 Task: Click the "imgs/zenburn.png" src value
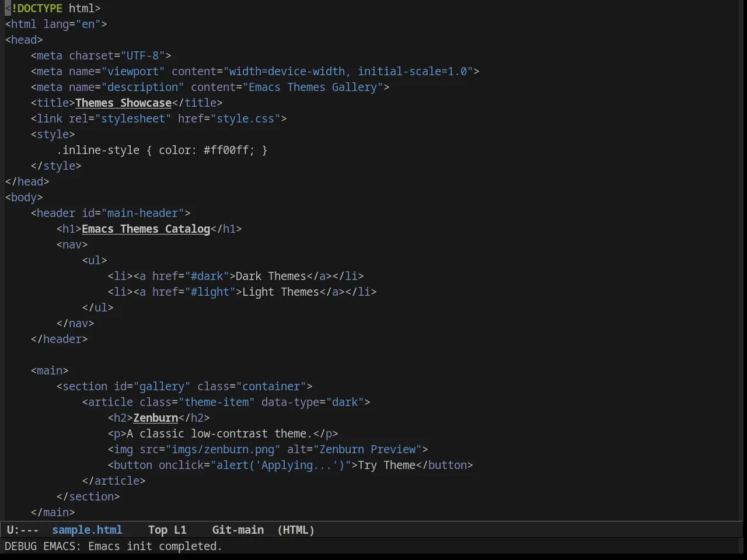coord(223,449)
